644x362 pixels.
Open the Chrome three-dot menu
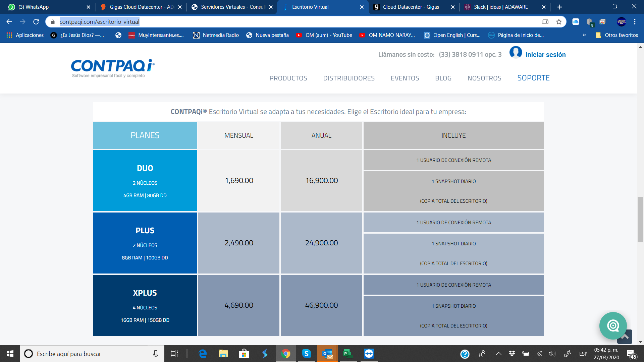[x=635, y=22]
